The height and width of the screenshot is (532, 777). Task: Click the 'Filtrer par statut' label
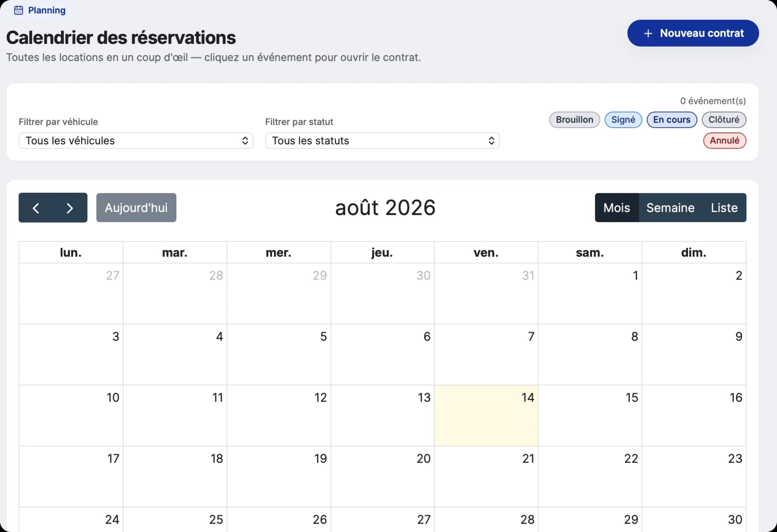[299, 122]
